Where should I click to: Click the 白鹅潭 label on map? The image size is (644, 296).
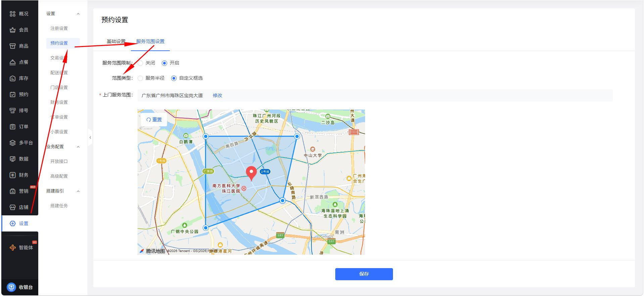click(186, 142)
